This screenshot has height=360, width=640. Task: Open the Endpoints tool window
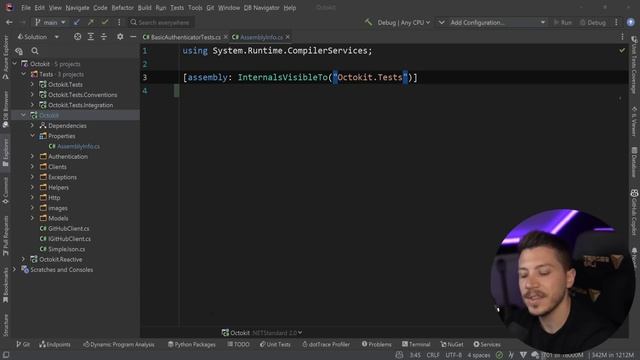[x=55, y=344]
